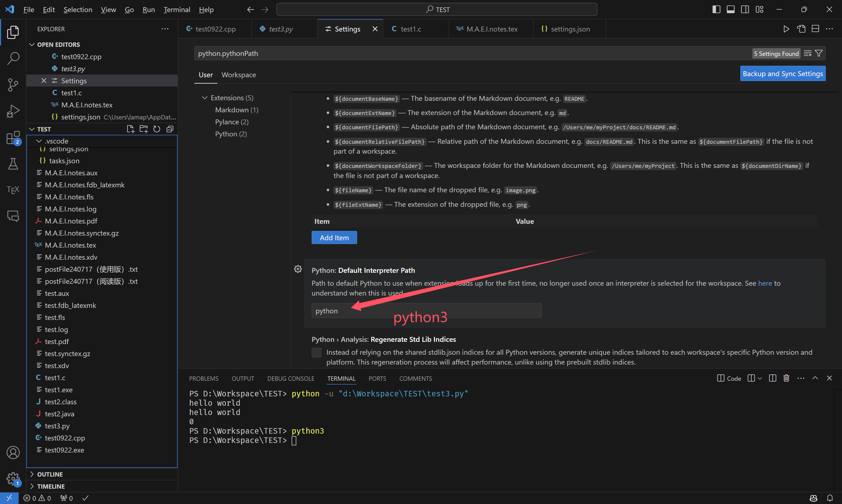Open the Source Control view
This screenshot has width=842, height=504.
(13, 85)
